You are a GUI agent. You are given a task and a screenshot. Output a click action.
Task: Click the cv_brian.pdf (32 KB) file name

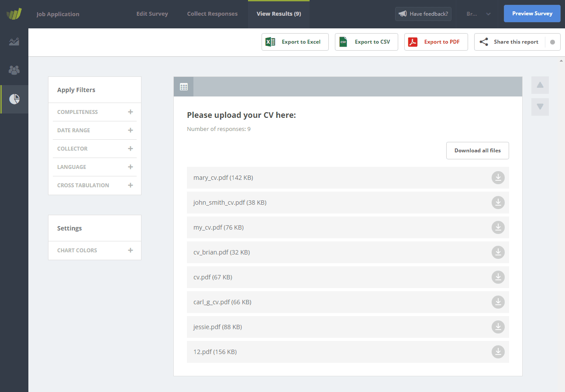click(221, 252)
